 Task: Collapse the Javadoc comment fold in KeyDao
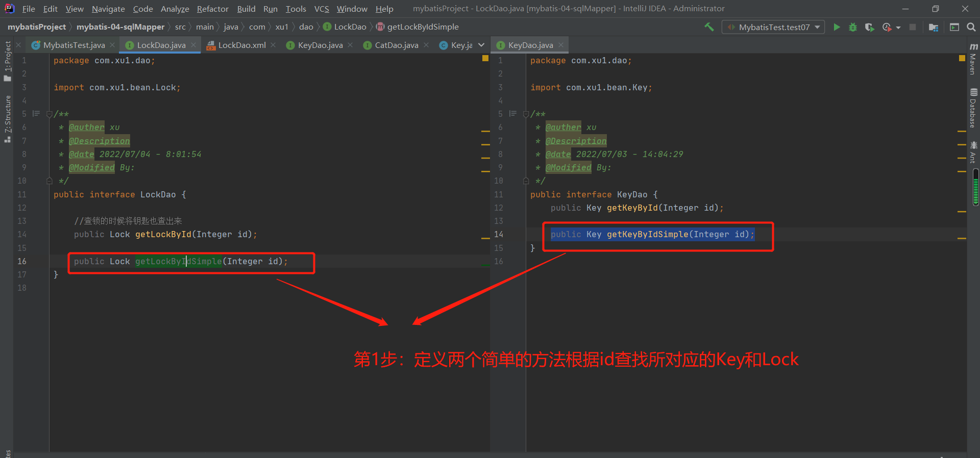tap(526, 114)
